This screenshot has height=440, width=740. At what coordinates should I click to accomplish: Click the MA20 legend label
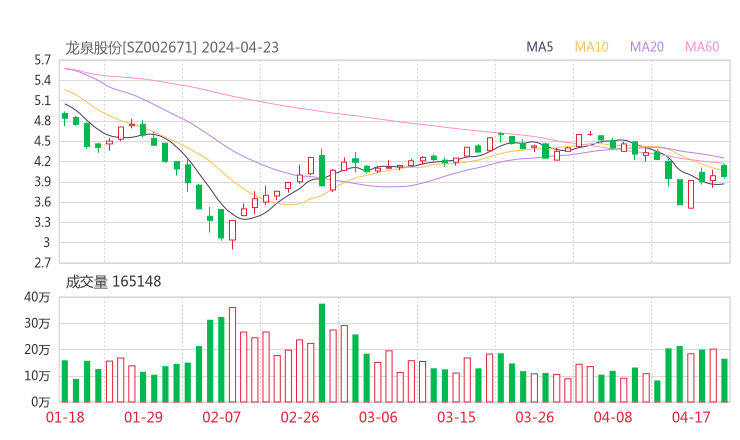[647, 47]
